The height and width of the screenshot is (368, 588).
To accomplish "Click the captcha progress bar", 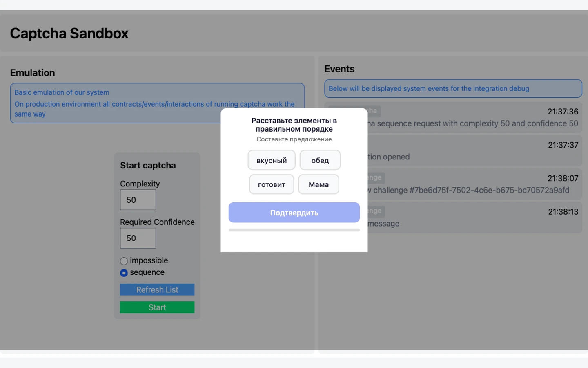I will (x=294, y=230).
